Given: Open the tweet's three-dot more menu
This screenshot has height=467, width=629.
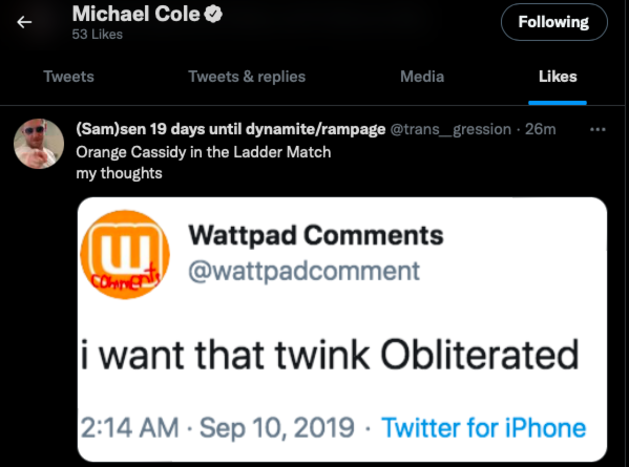Looking at the screenshot, I should pos(598,130).
